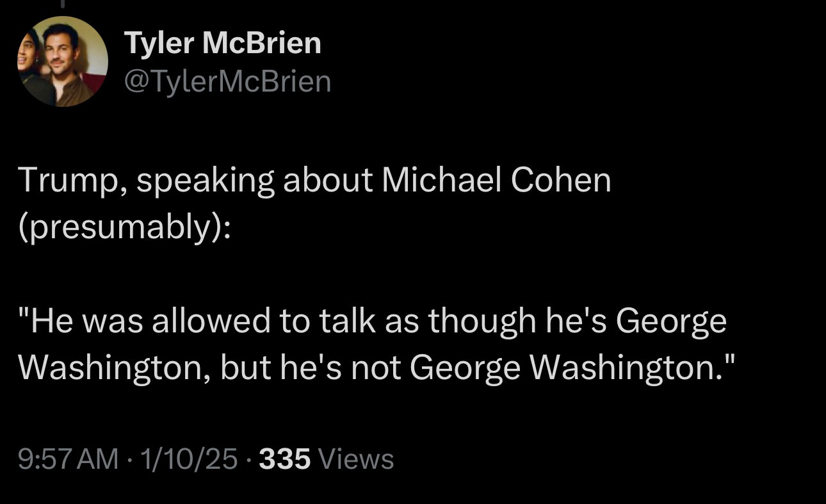
Task: Open the 335 Views analytics
Action: 327,459
